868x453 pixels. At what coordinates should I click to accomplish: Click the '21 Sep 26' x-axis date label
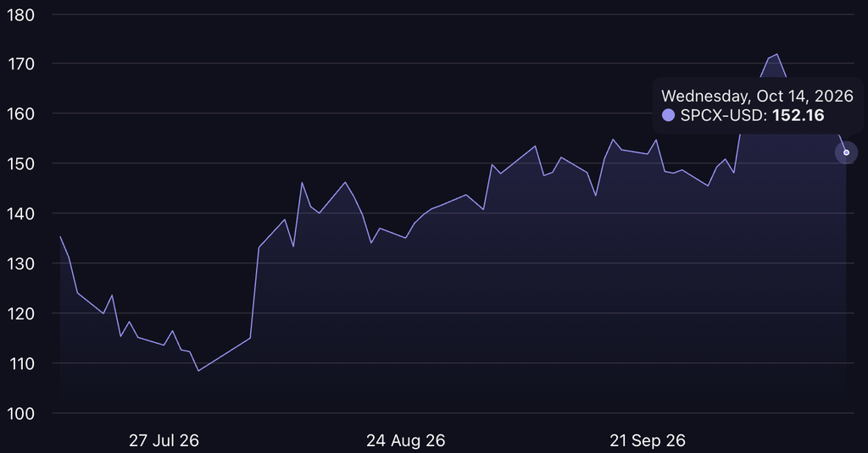(x=648, y=441)
